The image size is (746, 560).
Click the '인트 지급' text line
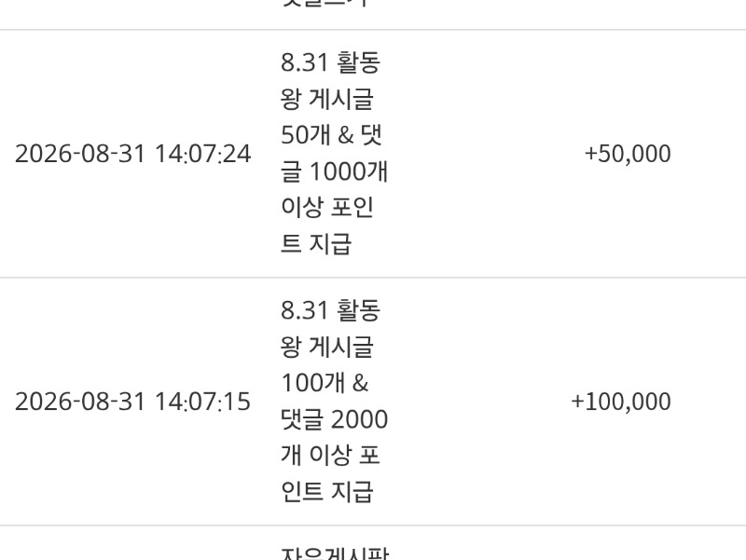click(327, 492)
